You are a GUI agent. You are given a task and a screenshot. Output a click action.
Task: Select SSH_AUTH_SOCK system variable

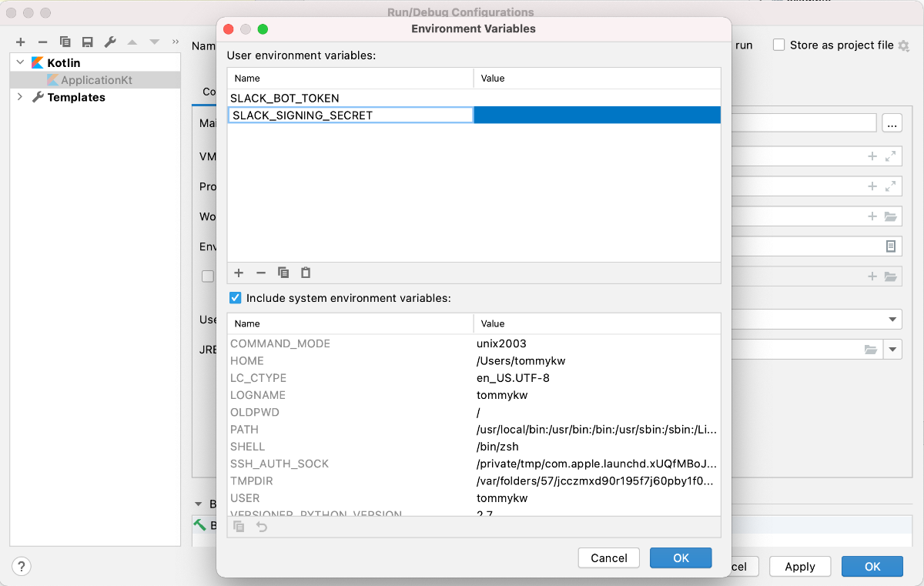tap(474, 464)
